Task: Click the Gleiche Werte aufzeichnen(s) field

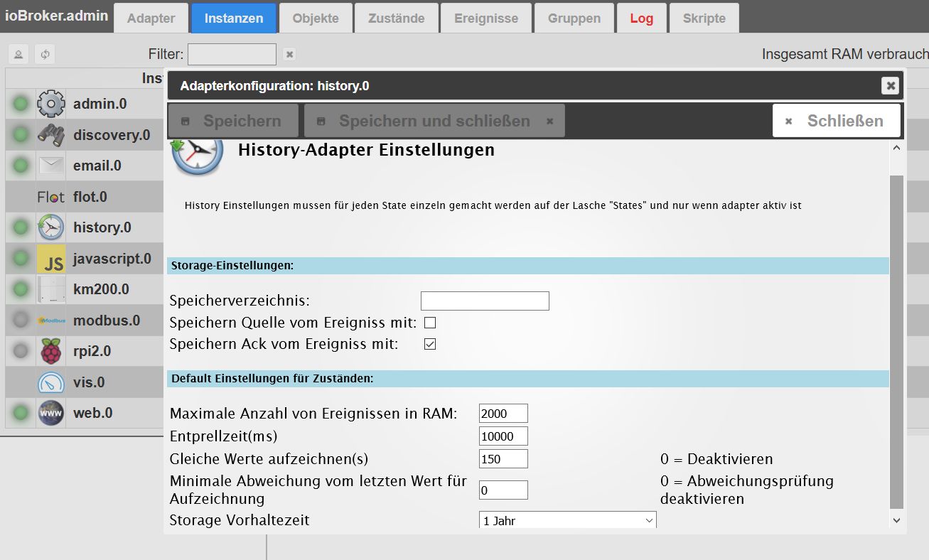Action: tap(503, 459)
